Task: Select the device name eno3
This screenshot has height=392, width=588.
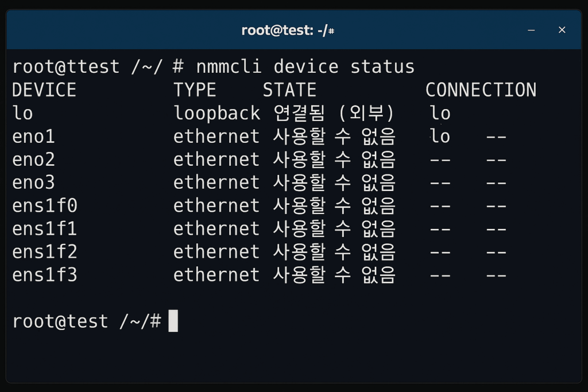Action: pyautogui.click(x=33, y=182)
